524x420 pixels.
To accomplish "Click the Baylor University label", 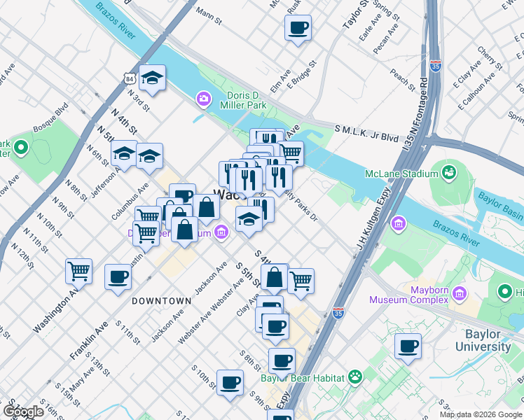I will (x=483, y=340).
